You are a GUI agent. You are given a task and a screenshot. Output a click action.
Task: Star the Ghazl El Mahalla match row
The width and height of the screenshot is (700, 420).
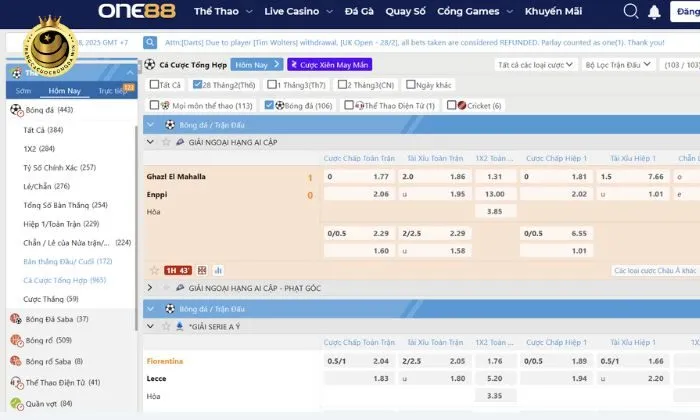pos(154,270)
